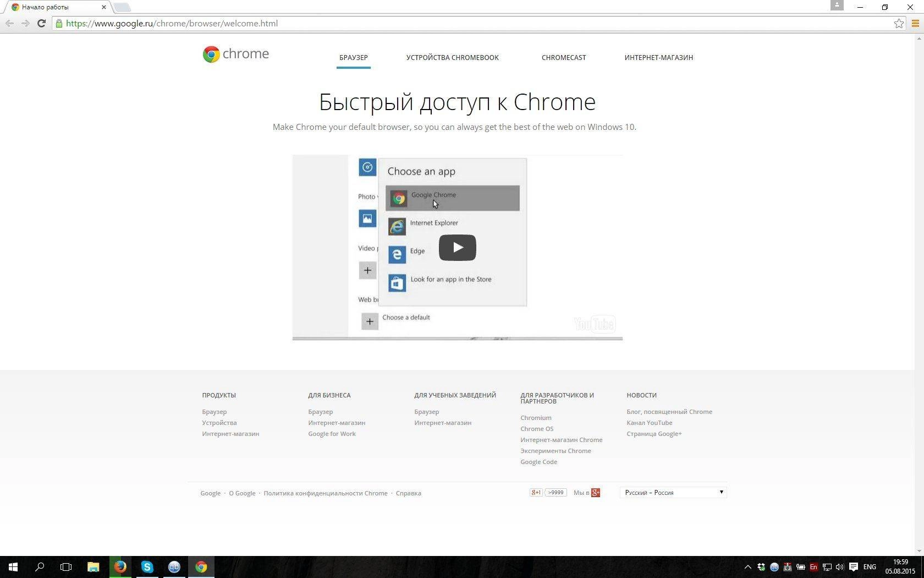
Task: Open the network tray icon
Action: coord(827,567)
